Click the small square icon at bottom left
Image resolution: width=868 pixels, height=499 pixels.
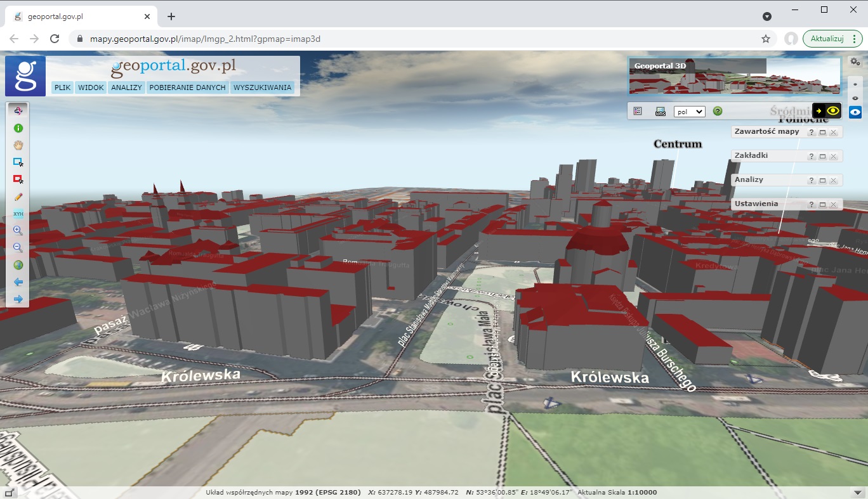click(x=10, y=492)
